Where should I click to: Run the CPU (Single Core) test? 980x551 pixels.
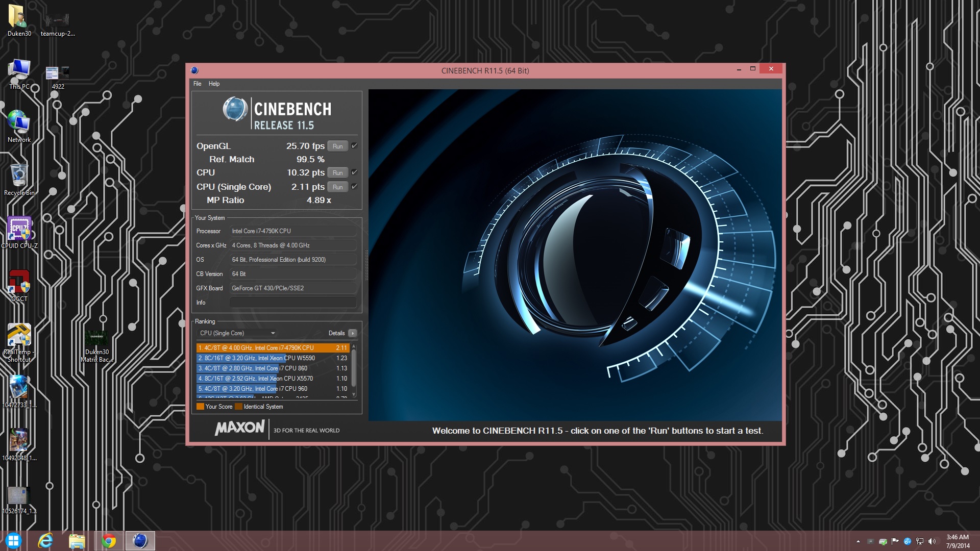(337, 187)
